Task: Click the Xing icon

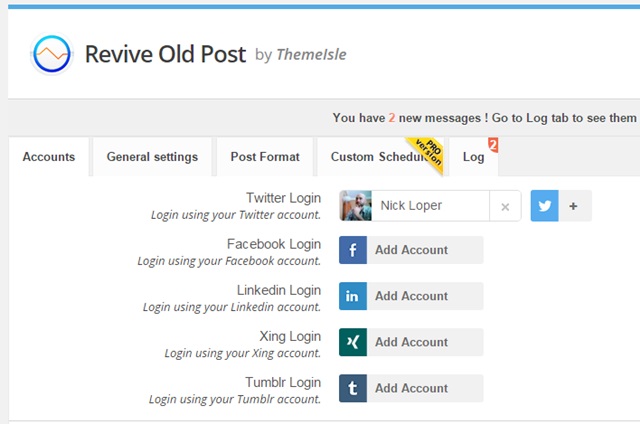Action: [x=353, y=342]
